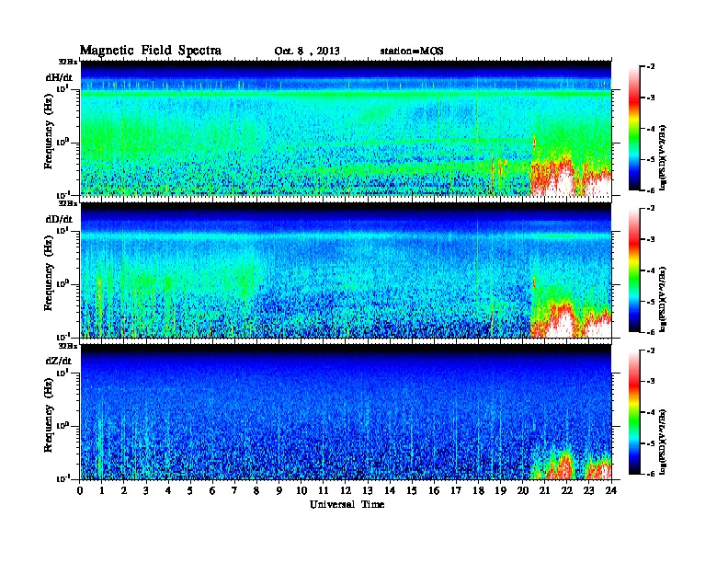Image resolution: width=728 pixels, height=563 pixels.
Task: Click the "-2" tick on dZ/dt color scale
Action: click(651, 350)
